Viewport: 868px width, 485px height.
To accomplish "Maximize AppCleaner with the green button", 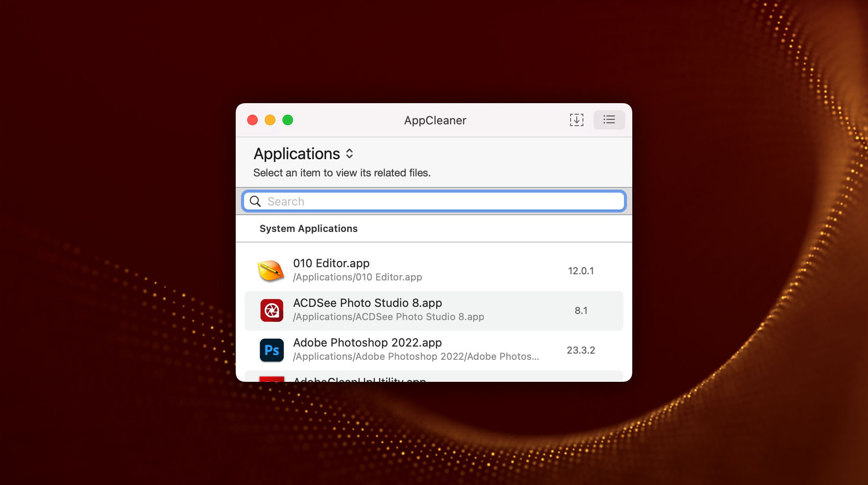I will pos(288,120).
